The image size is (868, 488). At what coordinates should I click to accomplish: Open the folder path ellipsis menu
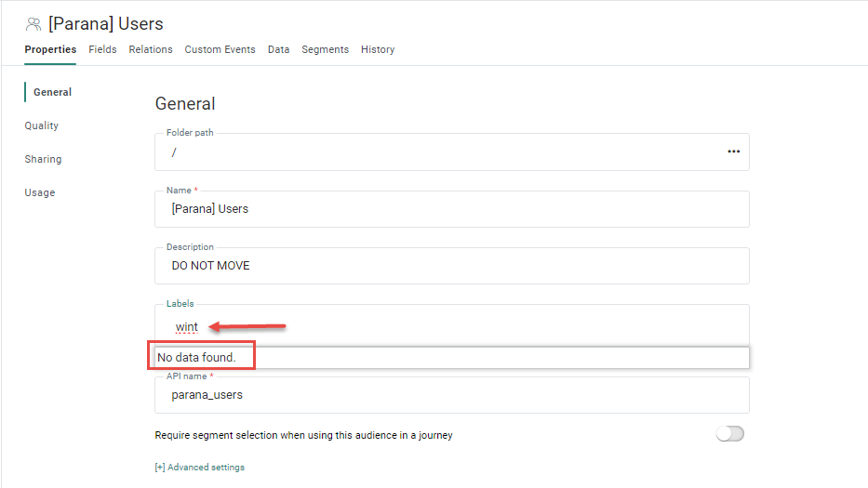(x=733, y=152)
